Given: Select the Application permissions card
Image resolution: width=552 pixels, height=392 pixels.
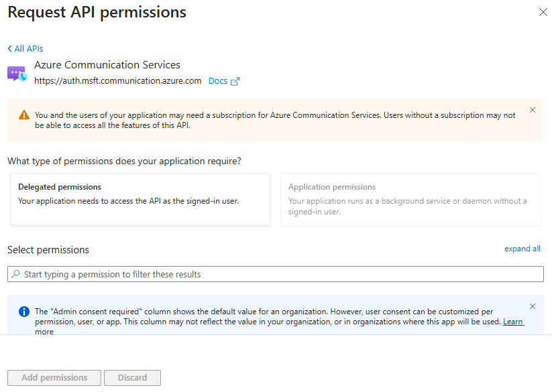Looking at the screenshot, I should [x=410, y=199].
